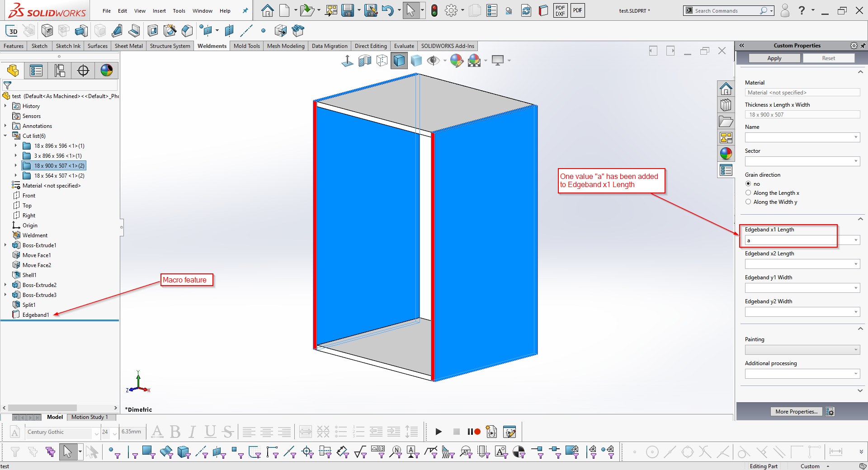
Task: Select 'Along the Width y' grain direction
Action: coord(748,202)
